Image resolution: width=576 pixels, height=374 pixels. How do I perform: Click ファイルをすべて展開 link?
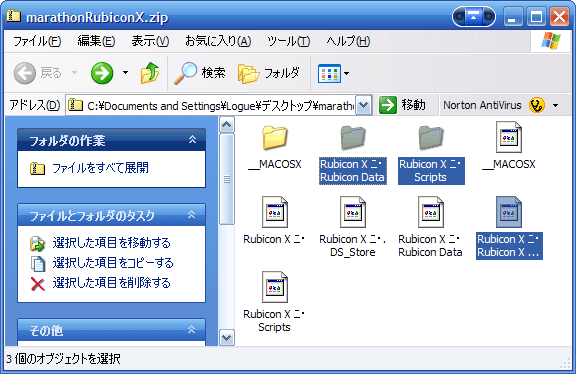pos(100,168)
